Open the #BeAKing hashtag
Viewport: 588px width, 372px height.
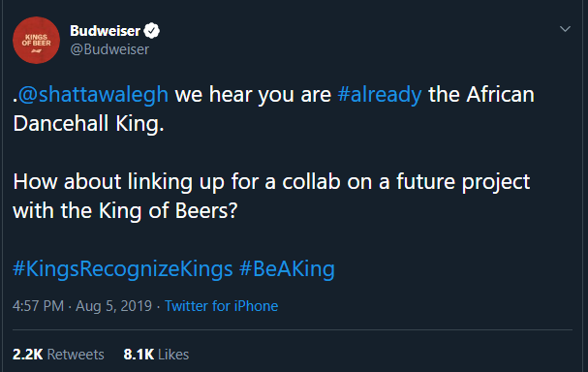pos(287,269)
